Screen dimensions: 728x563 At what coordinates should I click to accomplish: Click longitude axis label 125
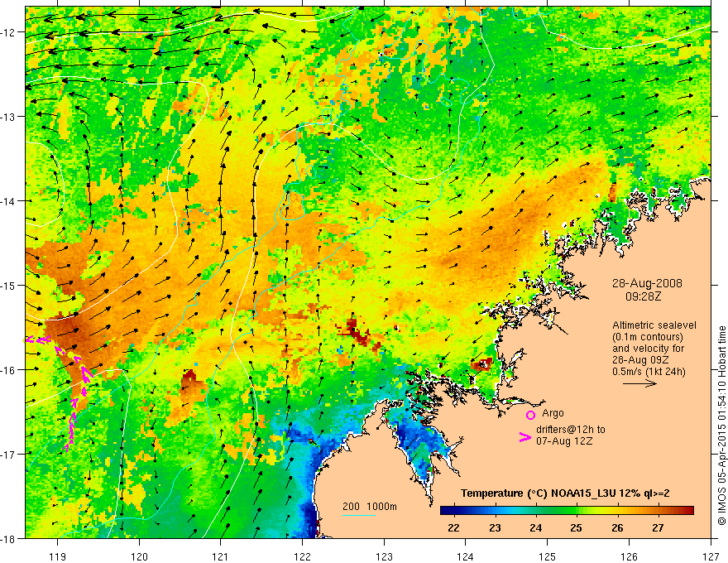coord(548,556)
